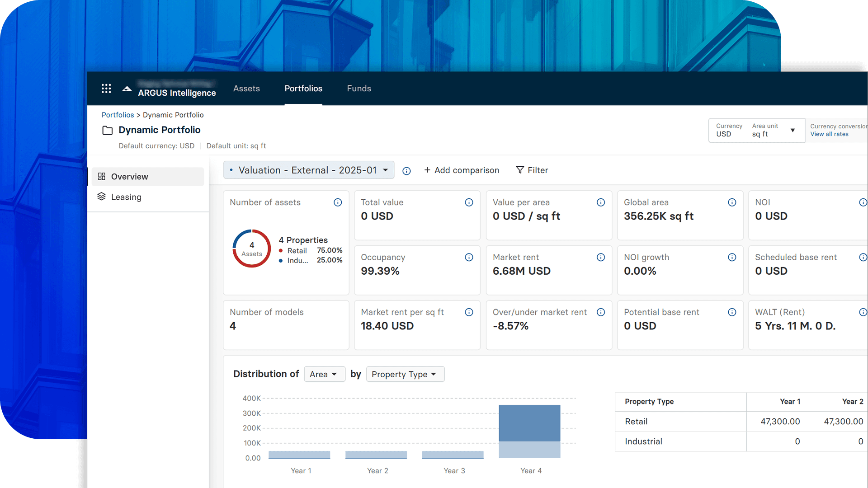Open the Total value info tooltip icon
This screenshot has height=488, width=868.
(x=469, y=202)
